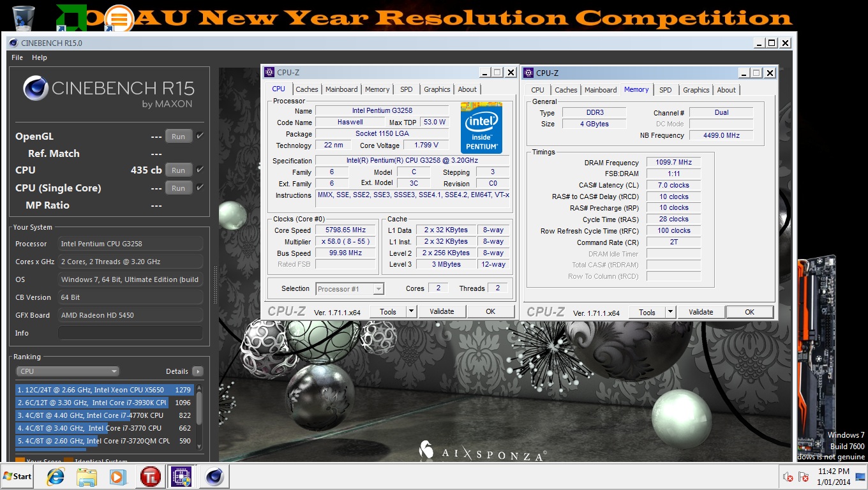Click the GFX Board field AMD Radeon HD 5450
The width and height of the screenshot is (868, 490).
point(130,315)
